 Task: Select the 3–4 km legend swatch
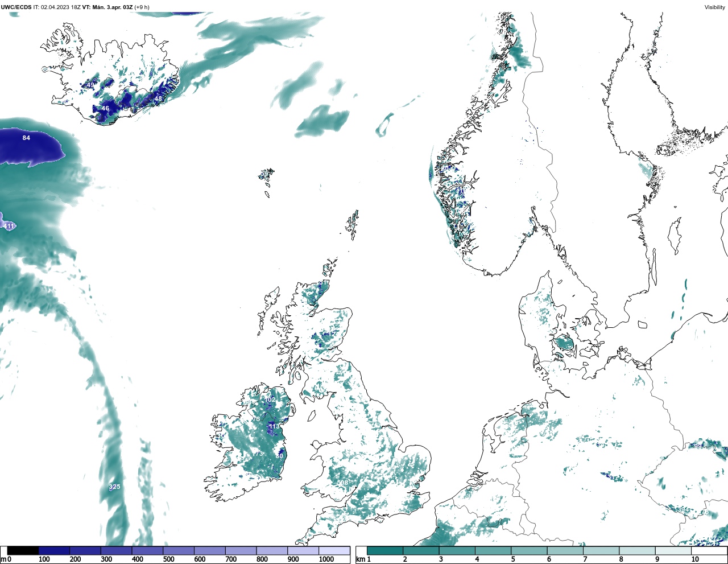point(457,550)
